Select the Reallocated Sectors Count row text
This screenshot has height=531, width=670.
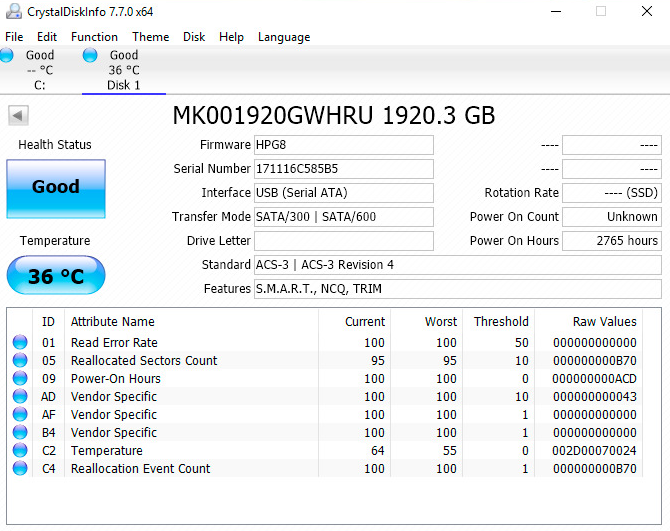click(144, 361)
